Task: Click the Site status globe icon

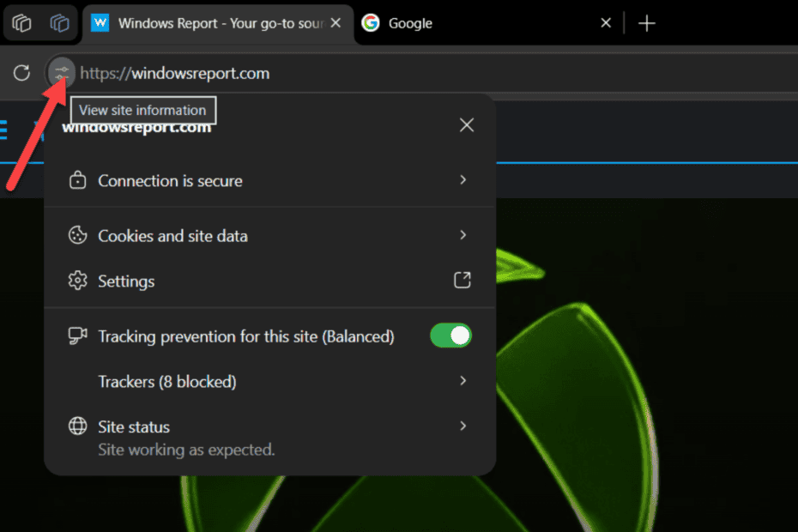Action: 77,426
